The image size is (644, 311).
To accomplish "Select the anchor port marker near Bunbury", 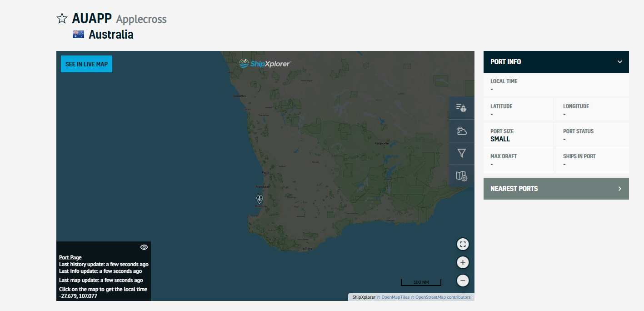I will (x=259, y=199).
